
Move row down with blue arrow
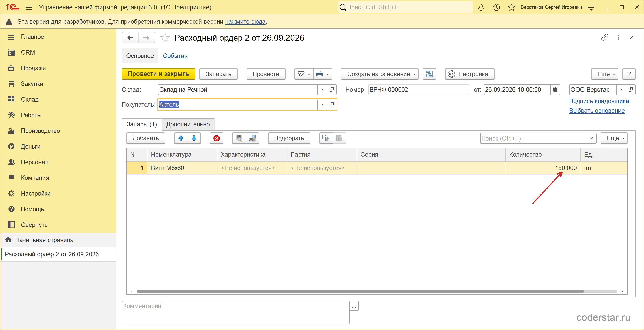click(194, 138)
